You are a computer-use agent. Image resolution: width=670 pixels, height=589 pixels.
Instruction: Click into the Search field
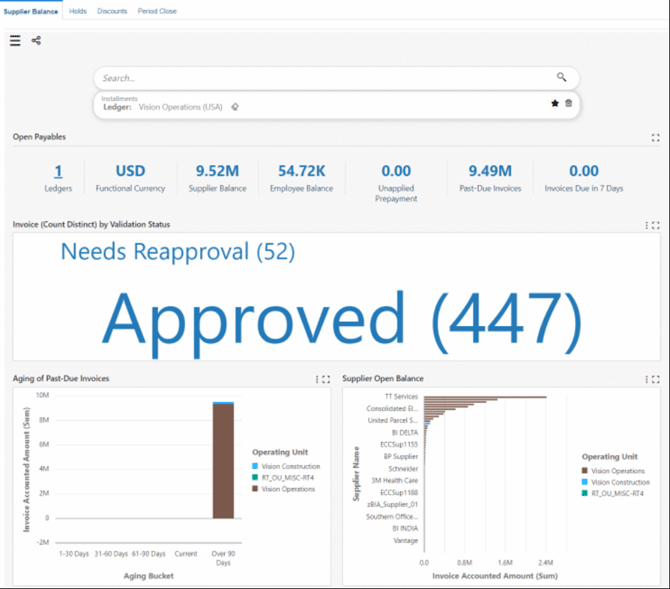pyautogui.click(x=320, y=78)
